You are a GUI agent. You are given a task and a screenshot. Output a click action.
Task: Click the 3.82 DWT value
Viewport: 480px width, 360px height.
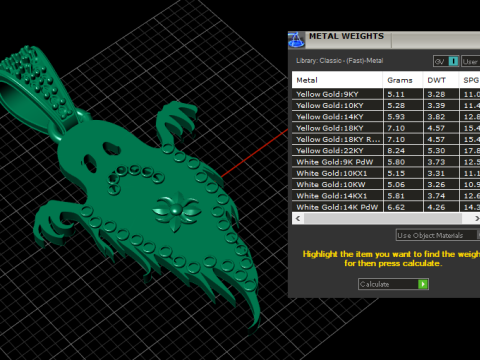[x=436, y=117]
